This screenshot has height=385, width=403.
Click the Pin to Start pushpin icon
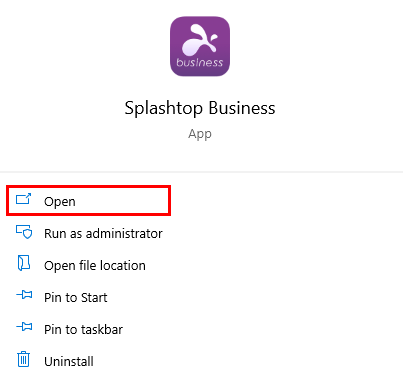click(24, 295)
